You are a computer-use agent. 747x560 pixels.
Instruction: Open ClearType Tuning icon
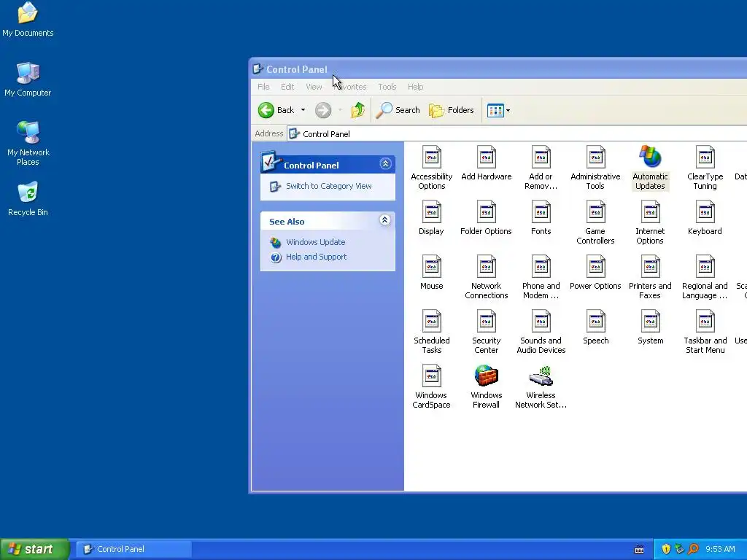705,168
